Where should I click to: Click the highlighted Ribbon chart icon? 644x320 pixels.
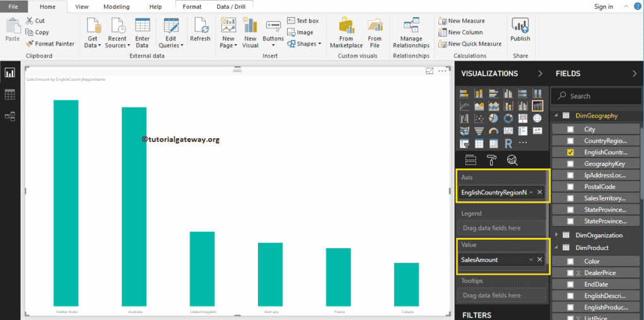pyautogui.click(x=537, y=107)
